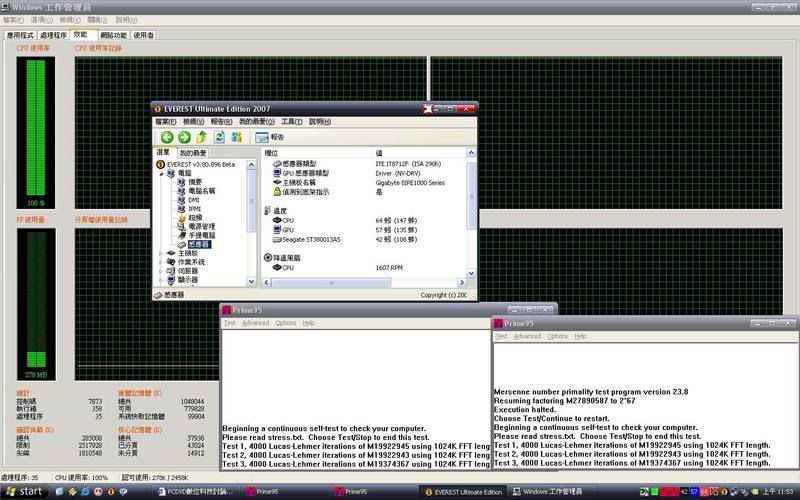The width and height of the screenshot is (800, 500).
Task: Open the Test menu in right Prime95 window
Action: click(502, 336)
